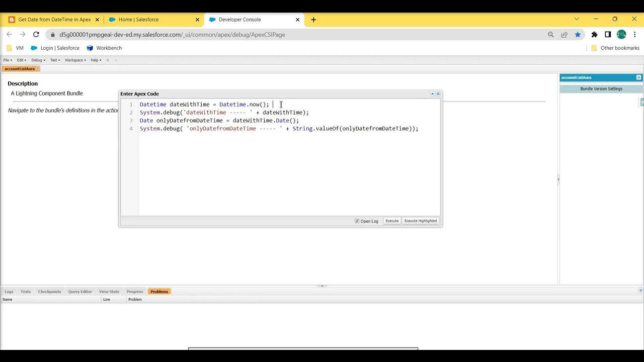Collapse the Enter Apex Code dialog
644x362 pixels.
432,94
